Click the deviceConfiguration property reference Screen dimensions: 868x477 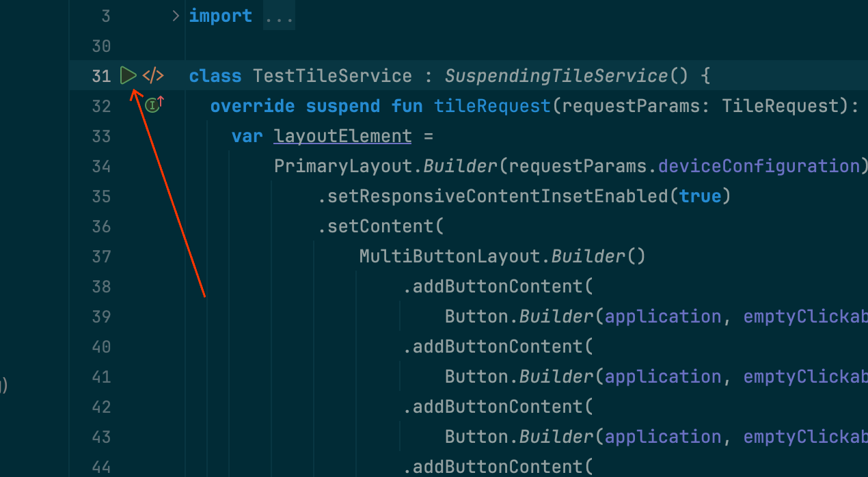(x=759, y=165)
